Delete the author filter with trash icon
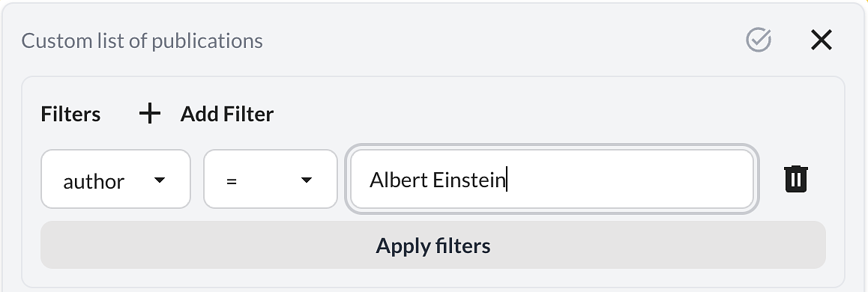Image resolution: width=868 pixels, height=292 pixels. coord(796,179)
